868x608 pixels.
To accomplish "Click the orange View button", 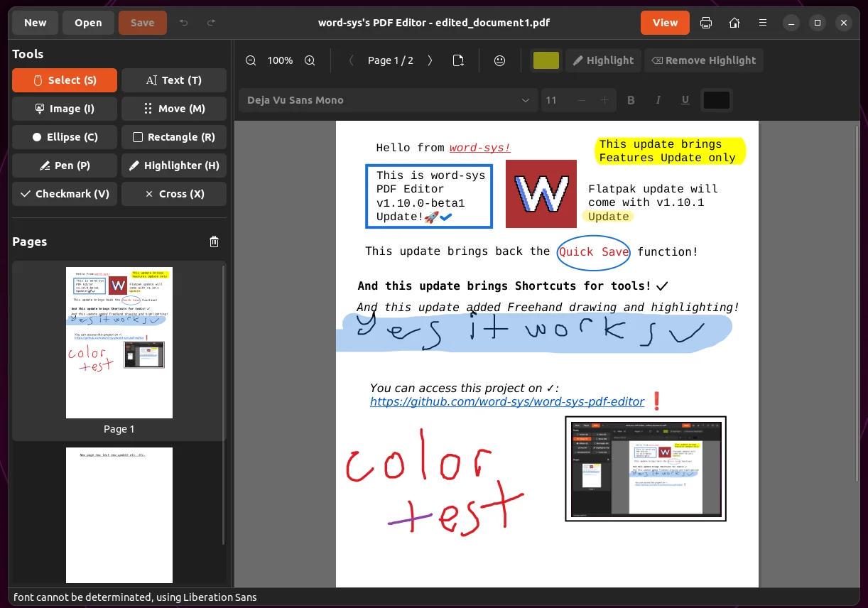I will pyautogui.click(x=665, y=23).
